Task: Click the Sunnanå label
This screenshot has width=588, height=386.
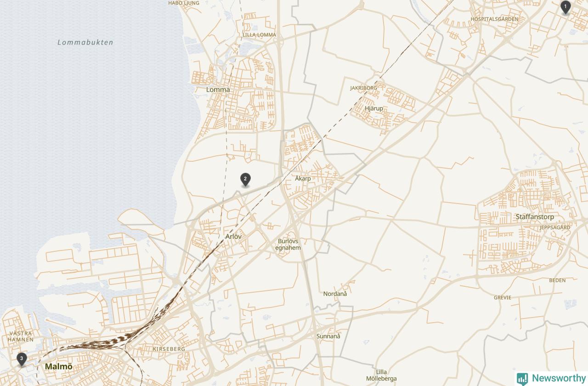Action: click(328, 336)
